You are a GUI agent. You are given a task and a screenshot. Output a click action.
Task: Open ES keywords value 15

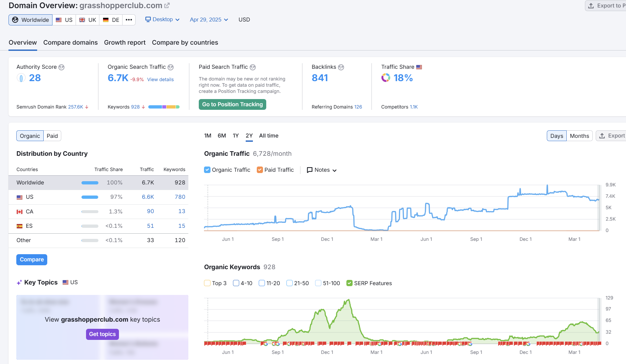[182, 226]
